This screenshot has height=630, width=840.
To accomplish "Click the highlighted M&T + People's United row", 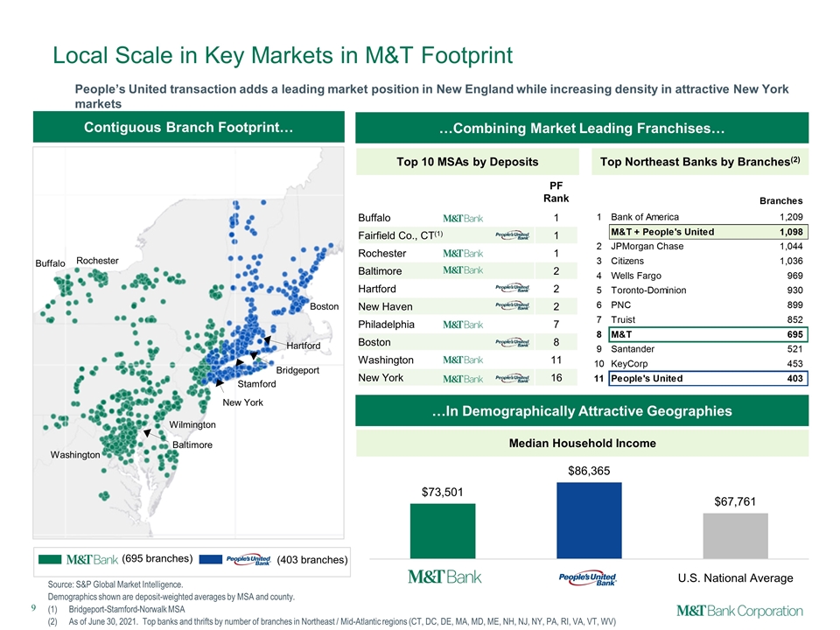I will [708, 232].
